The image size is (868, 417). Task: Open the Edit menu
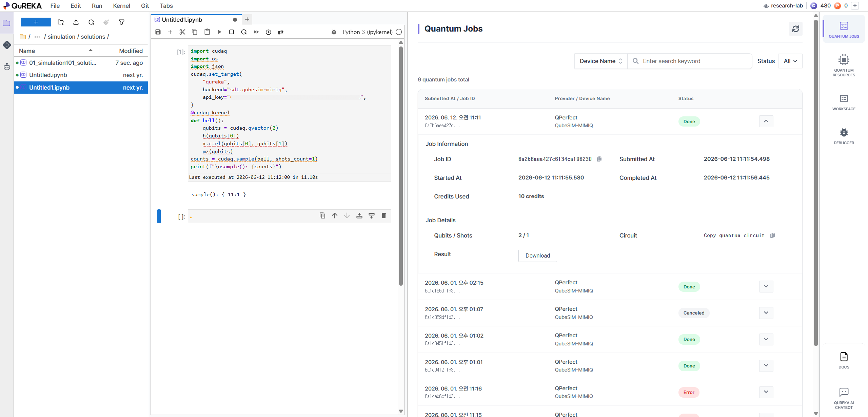point(76,6)
